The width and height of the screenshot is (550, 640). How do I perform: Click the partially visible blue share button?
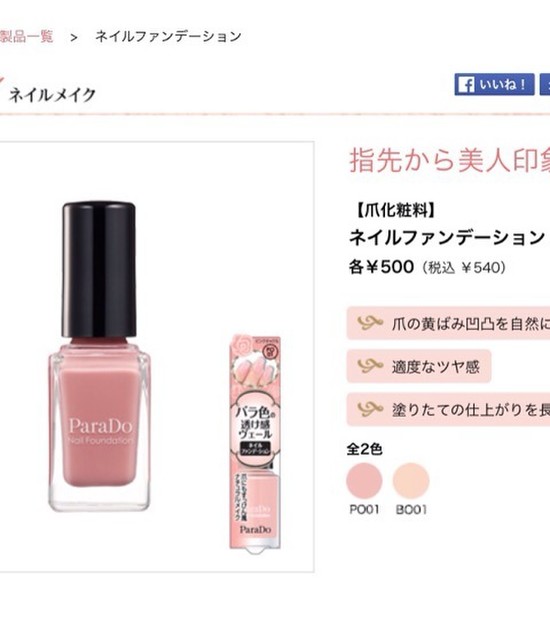[x=545, y=84]
